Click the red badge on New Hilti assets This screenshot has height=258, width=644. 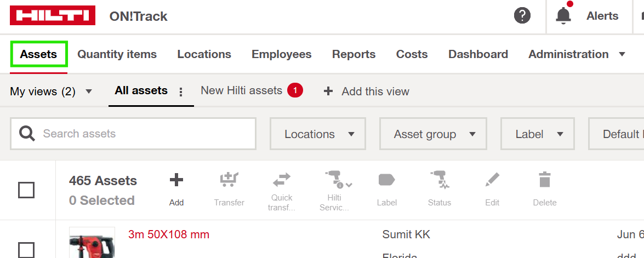(295, 90)
